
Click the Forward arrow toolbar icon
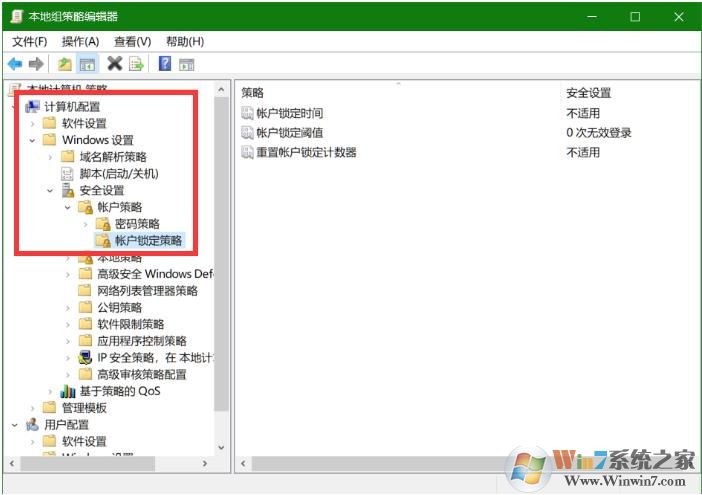point(36,64)
